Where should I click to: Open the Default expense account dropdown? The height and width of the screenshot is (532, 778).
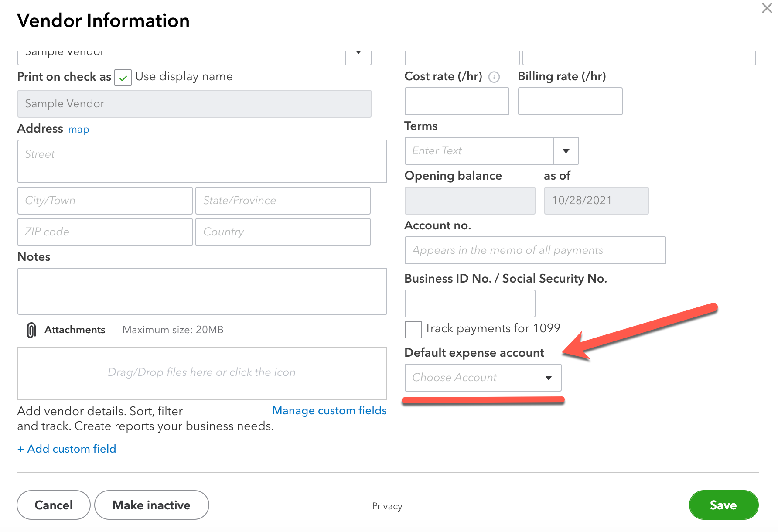[548, 378]
